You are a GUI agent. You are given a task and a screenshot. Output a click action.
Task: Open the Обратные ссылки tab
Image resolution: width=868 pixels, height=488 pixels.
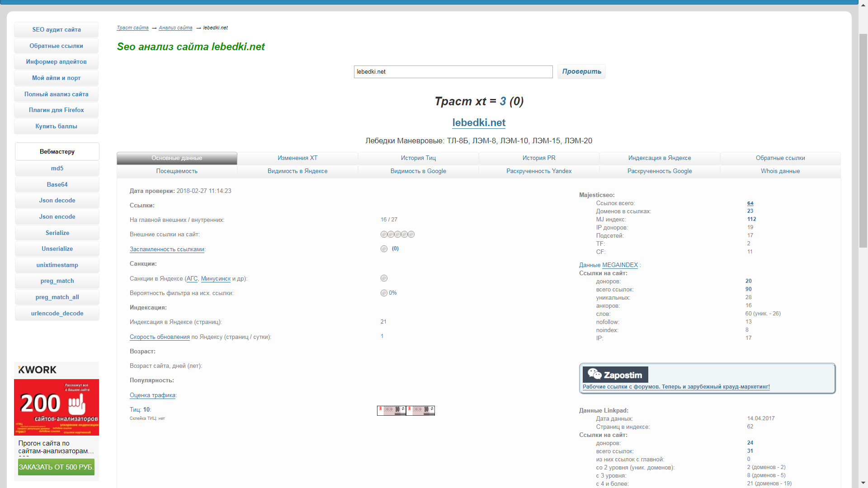click(x=780, y=158)
